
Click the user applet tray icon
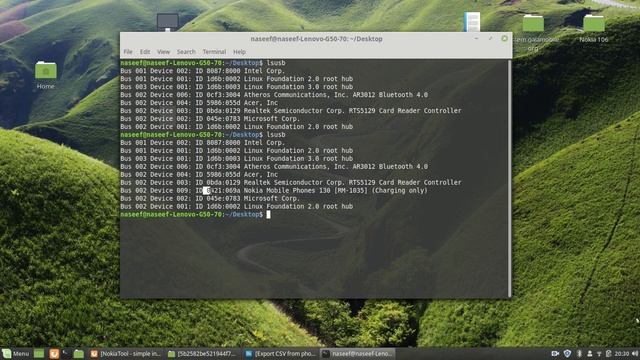(x=589, y=353)
